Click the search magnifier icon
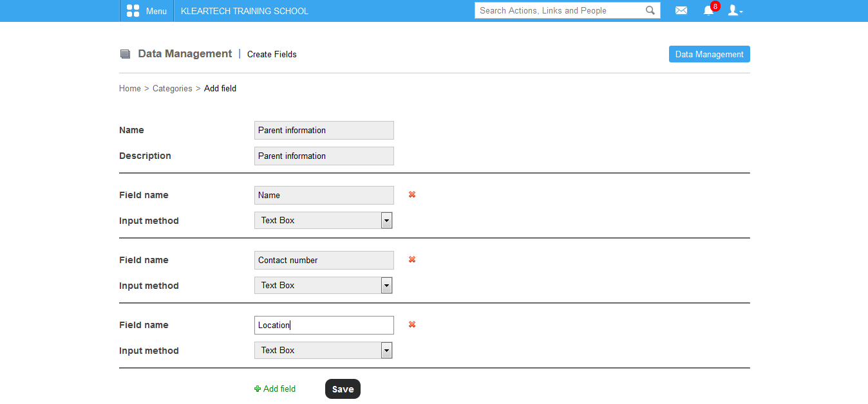The height and width of the screenshot is (404, 868). coord(650,10)
